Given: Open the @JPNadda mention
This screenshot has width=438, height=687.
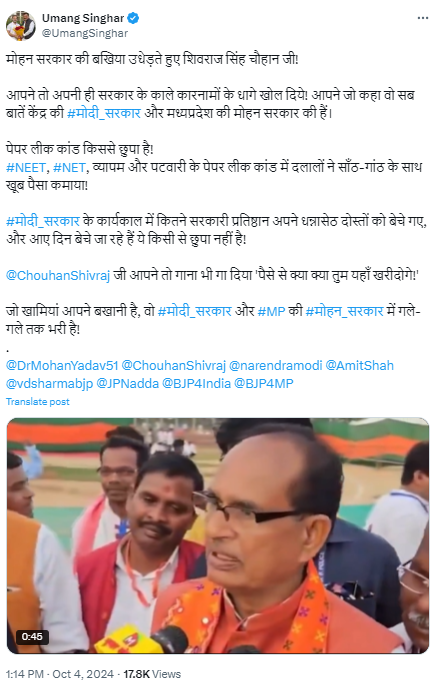Looking at the screenshot, I should [x=127, y=383].
